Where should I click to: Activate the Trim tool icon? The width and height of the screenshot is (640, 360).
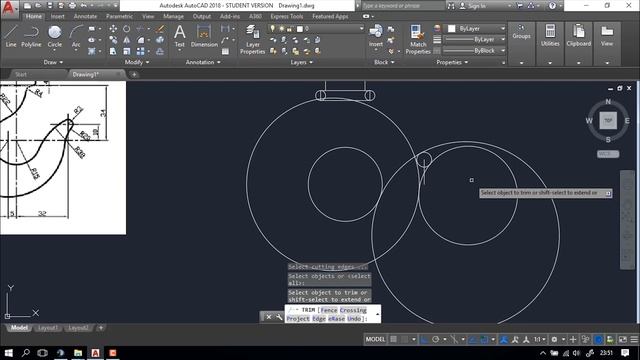pyautogui.click(x=140, y=29)
